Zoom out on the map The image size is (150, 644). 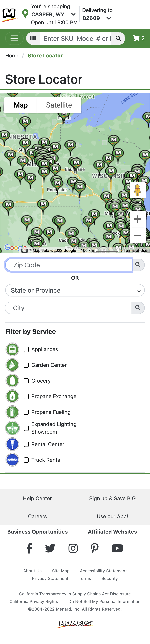point(137,235)
